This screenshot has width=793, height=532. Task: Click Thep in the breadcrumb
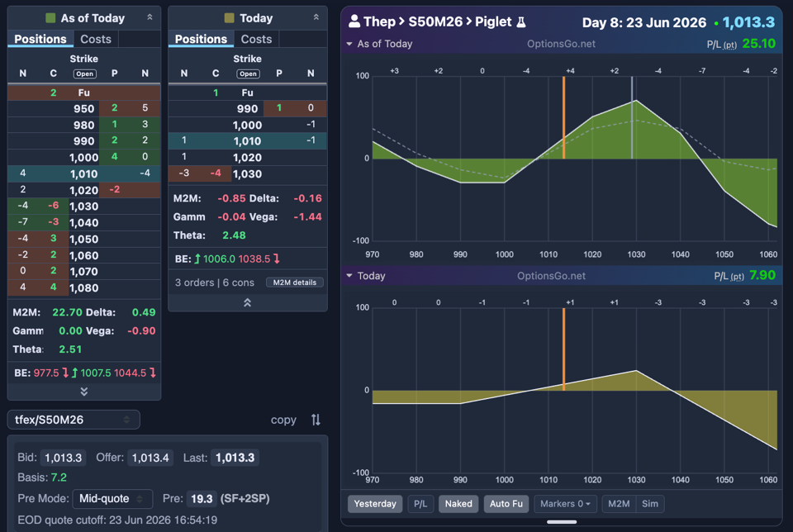[x=379, y=21]
